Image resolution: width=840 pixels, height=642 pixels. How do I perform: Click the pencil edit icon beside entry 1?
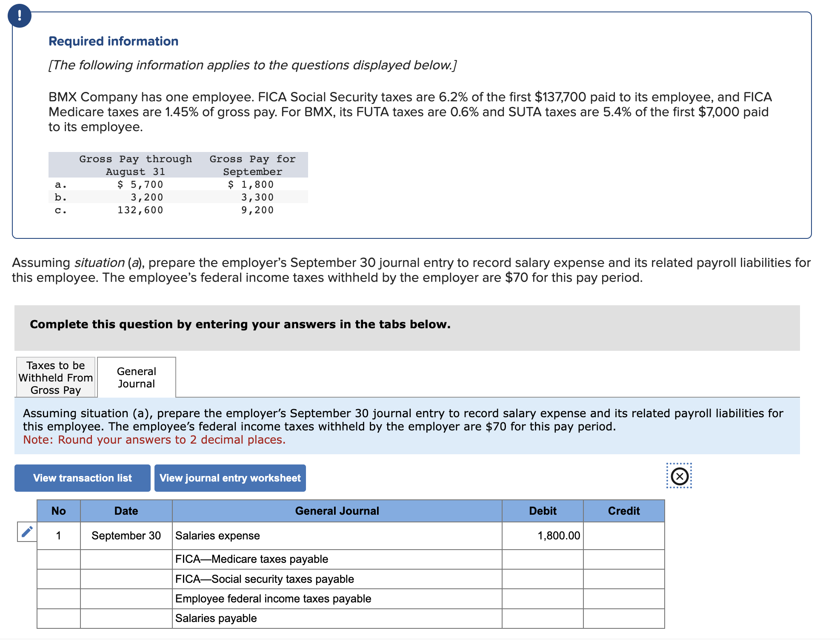(27, 532)
